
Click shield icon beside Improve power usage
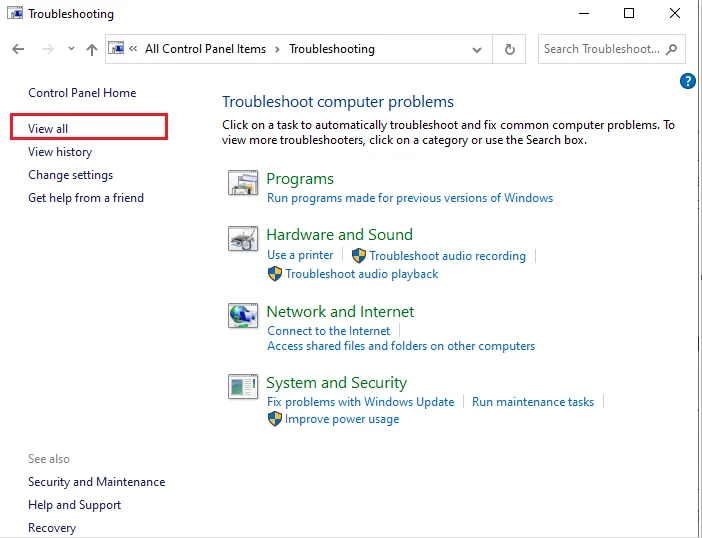pos(275,419)
